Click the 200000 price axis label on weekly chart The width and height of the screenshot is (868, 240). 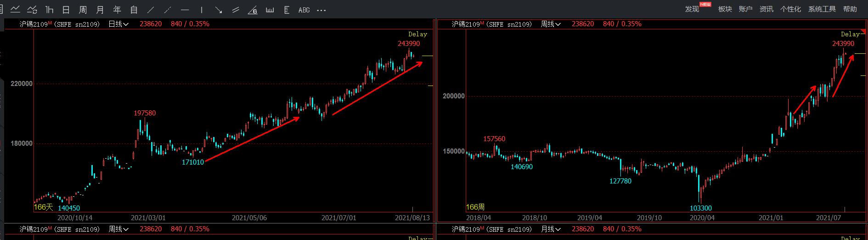point(454,96)
